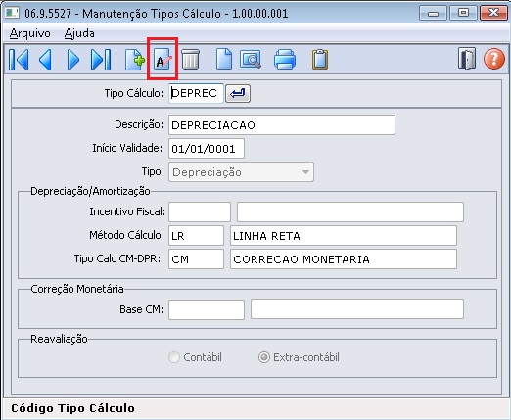Viewport: 511px width, 420px height.
Task: Go to the next record
Action: pyautogui.click(x=73, y=60)
